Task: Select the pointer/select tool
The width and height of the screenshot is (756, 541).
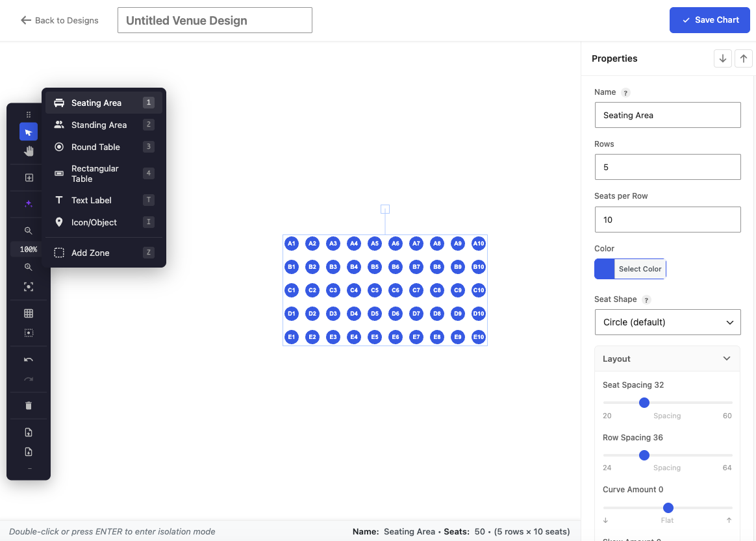Action: click(29, 132)
